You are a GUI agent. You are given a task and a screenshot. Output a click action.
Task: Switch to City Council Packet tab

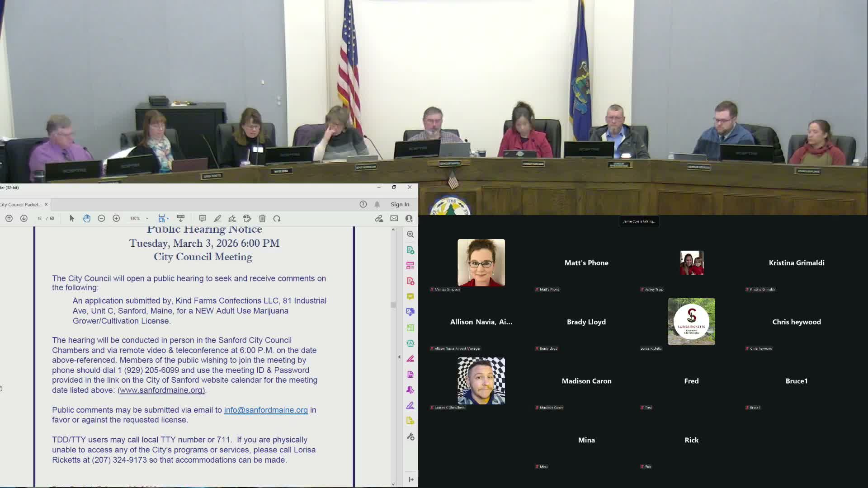[21, 205]
